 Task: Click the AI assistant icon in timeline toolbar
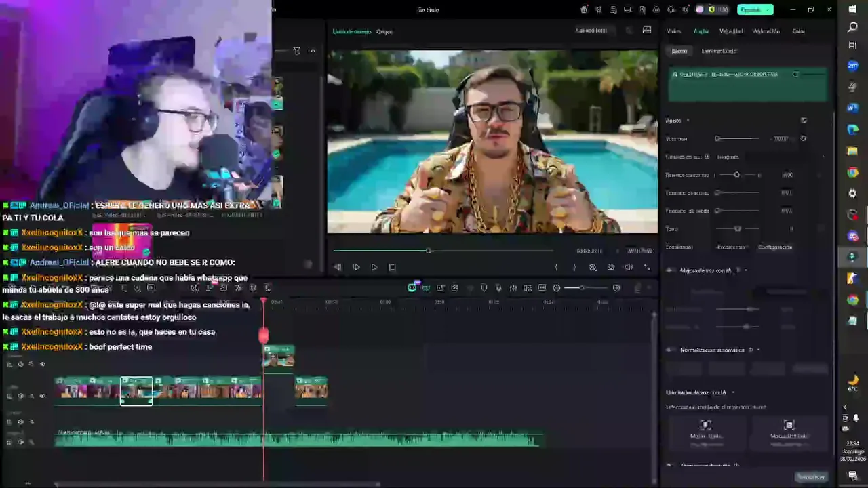pyautogui.click(x=412, y=287)
